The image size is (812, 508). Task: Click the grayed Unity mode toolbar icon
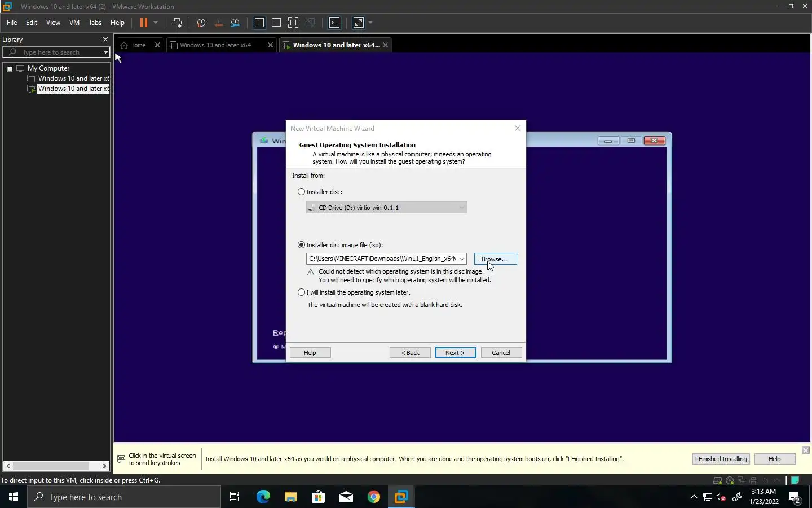310,23
